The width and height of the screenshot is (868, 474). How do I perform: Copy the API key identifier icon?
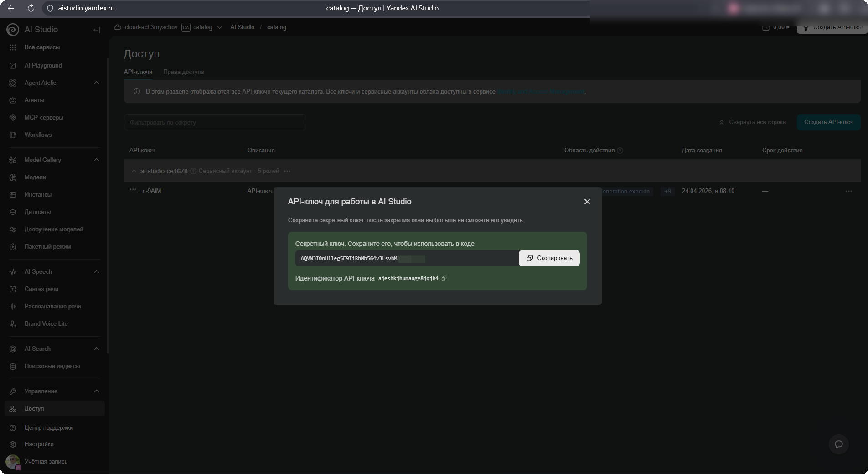pos(444,278)
